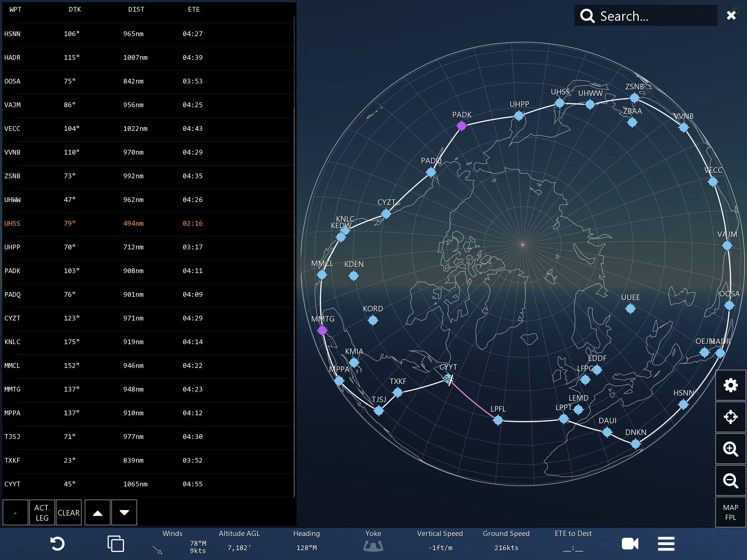Toggle the MAP FPL view

pos(730,512)
